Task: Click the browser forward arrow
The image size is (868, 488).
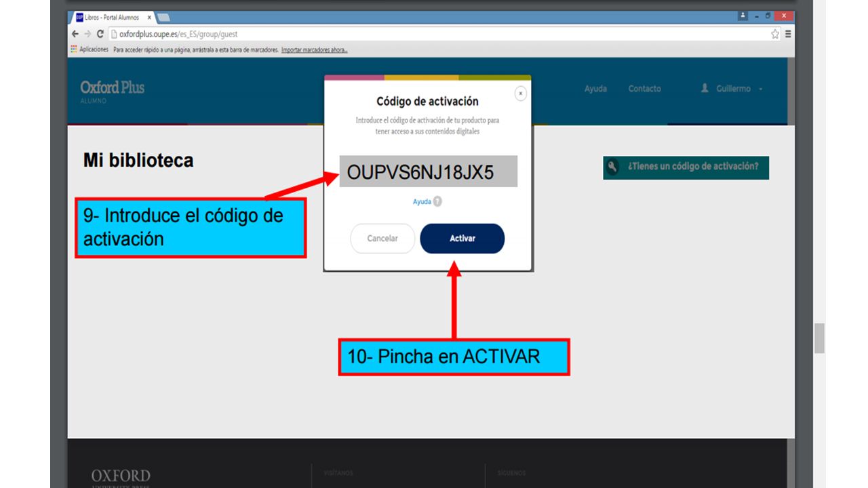Action: 87,34
